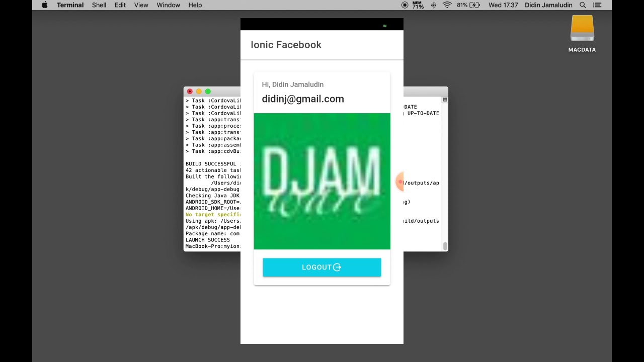Click the MacBook-Pro prompt line in Terminal

pyautogui.click(x=213, y=246)
